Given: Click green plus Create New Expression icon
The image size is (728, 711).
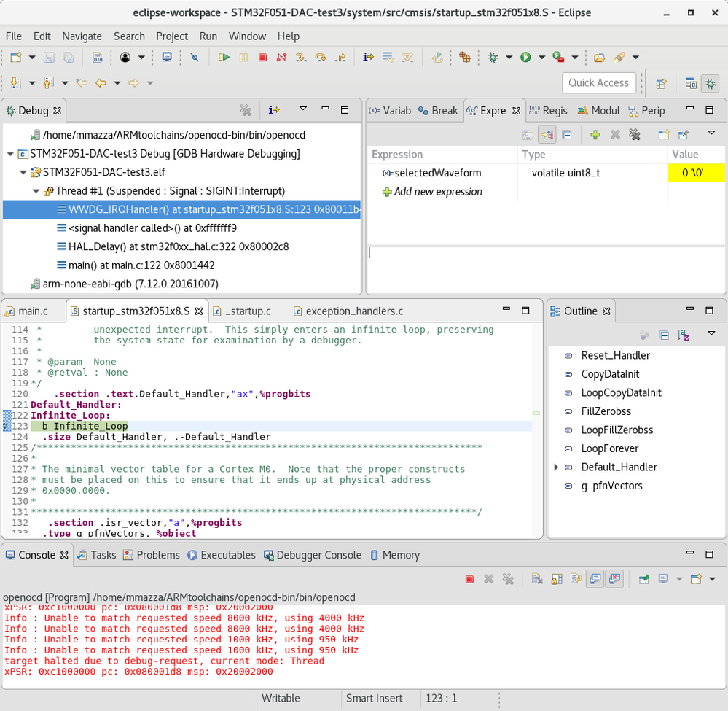Looking at the screenshot, I should [x=595, y=135].
